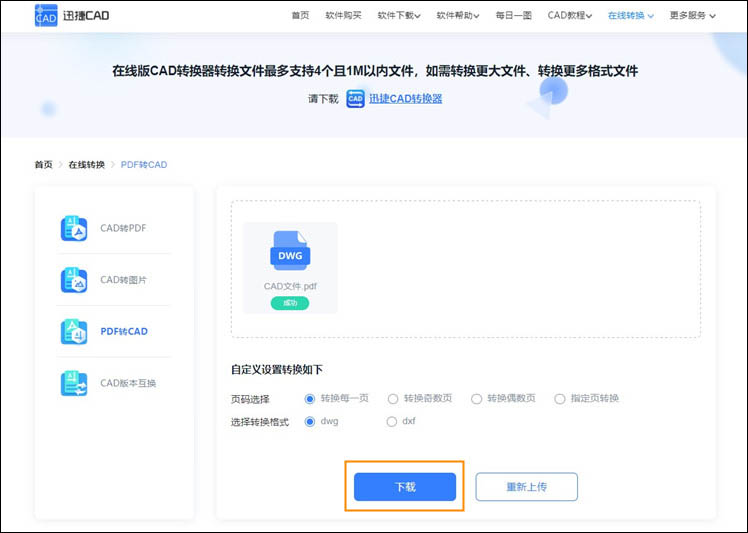Select 转换偶数页 radio option
This screenshot has width=748, height=533.
pos(476,398)
